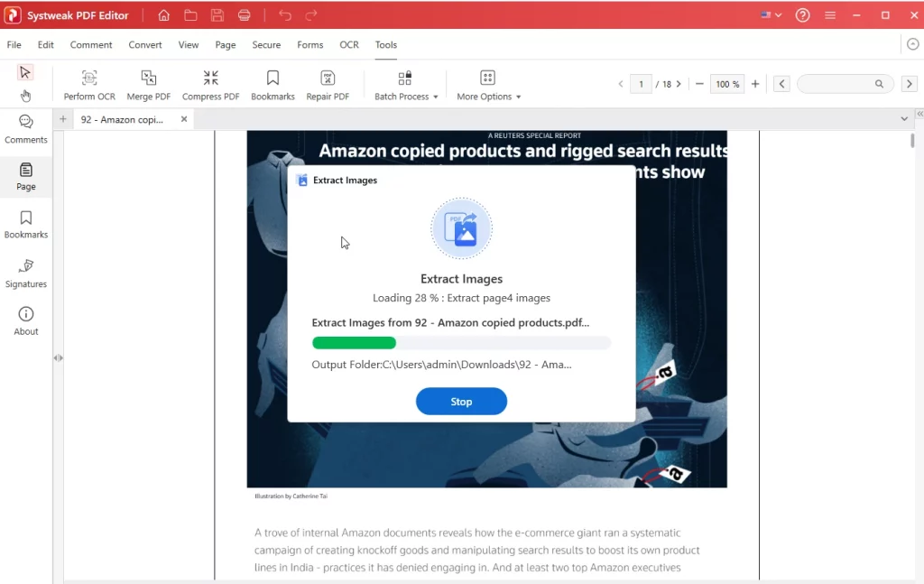
Task: Toggle left sidebar collapse handle
Action: tap(58, 357)
